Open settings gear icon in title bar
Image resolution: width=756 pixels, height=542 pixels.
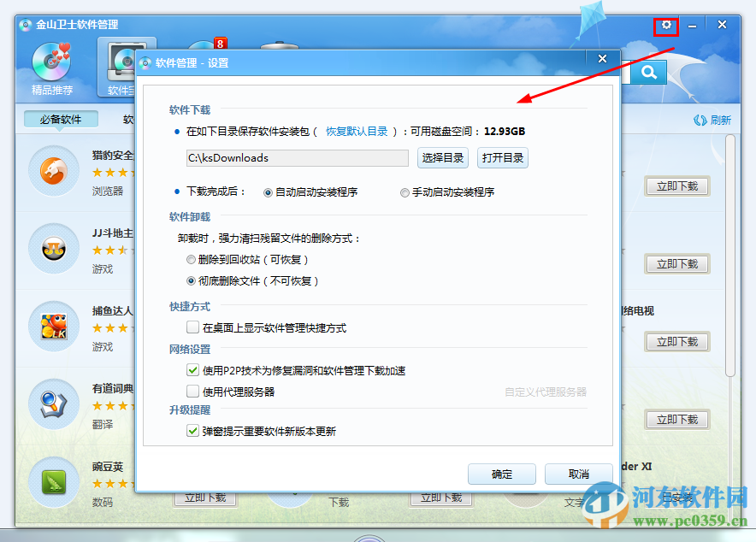pos(666,25)
